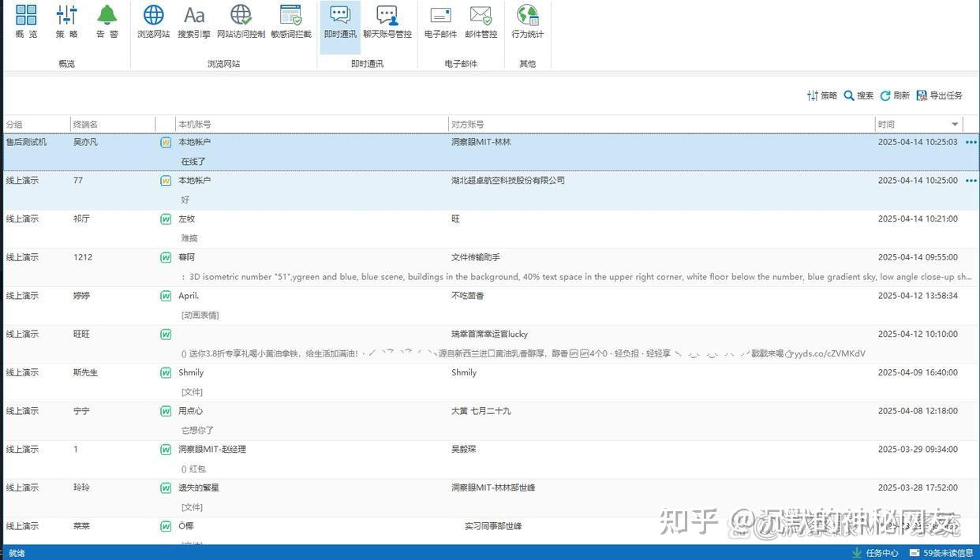Open the 概览 overview icon

26,21
